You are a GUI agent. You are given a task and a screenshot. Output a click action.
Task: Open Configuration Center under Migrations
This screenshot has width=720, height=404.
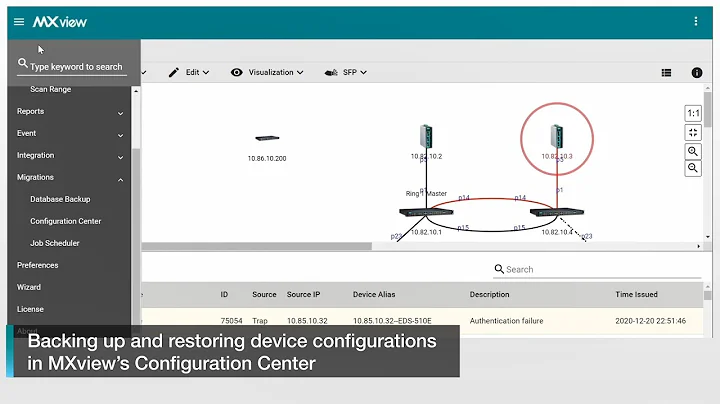point(66,221)
